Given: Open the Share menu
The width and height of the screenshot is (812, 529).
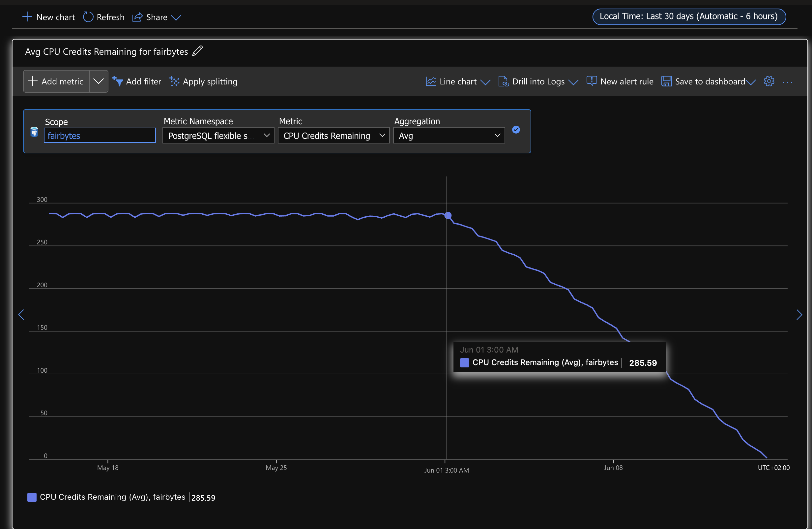Looking at the screenshot, I should [157, 17].
